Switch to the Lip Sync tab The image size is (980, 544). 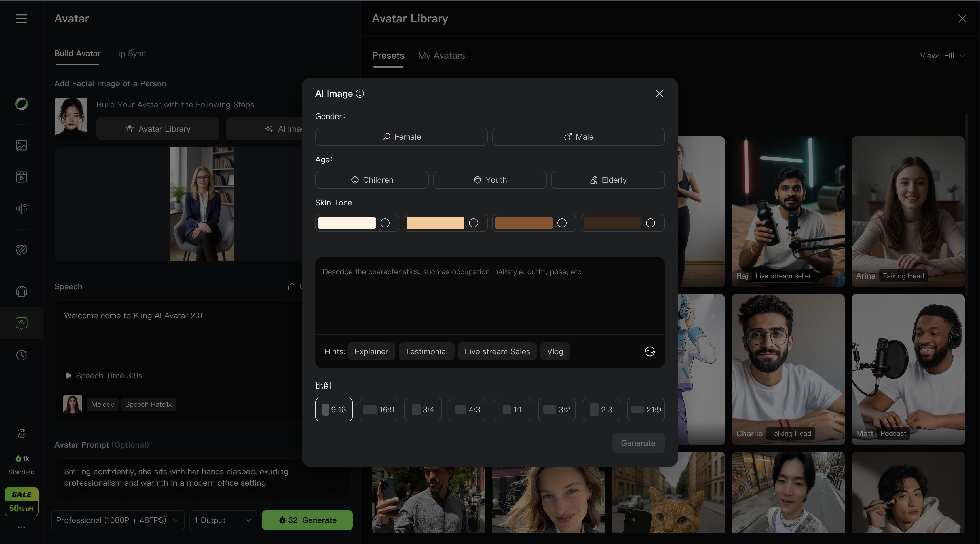(130, 53)
